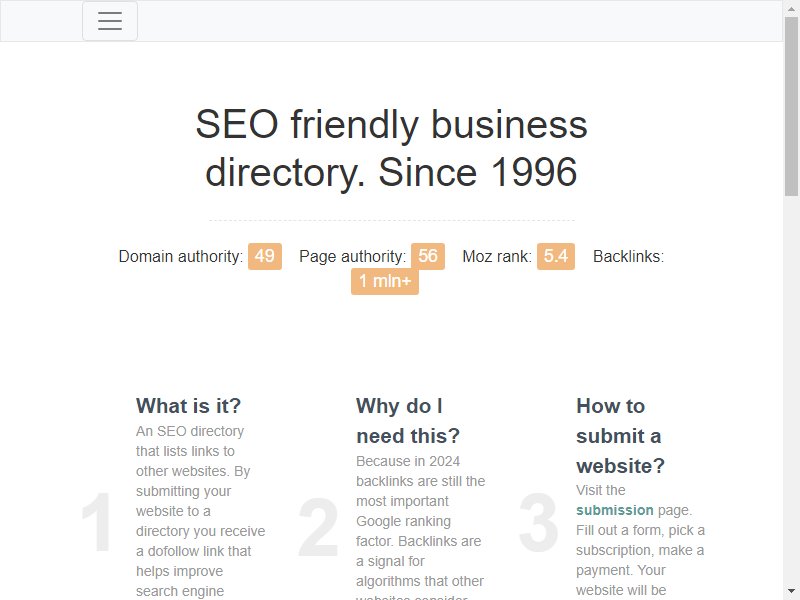Click 'How to submit a website?' heading
This screenshot has height=600, width=800.
[x=620, y=436]
